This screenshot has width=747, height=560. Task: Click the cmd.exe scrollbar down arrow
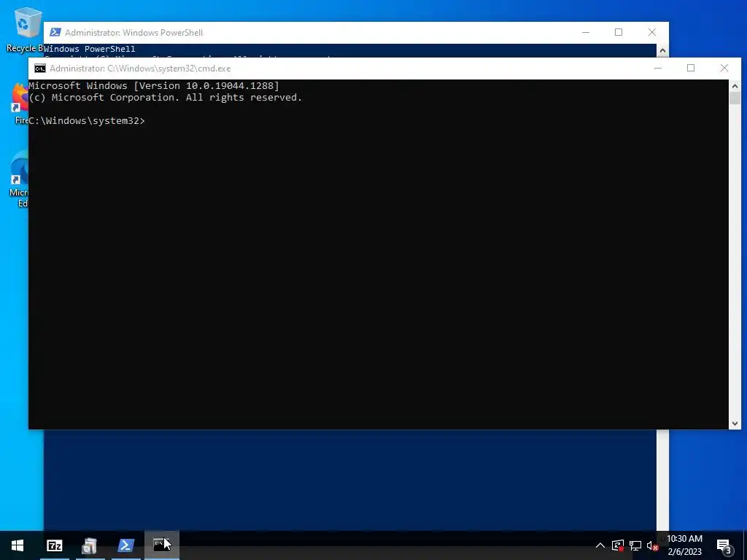[x=735, y=423]
